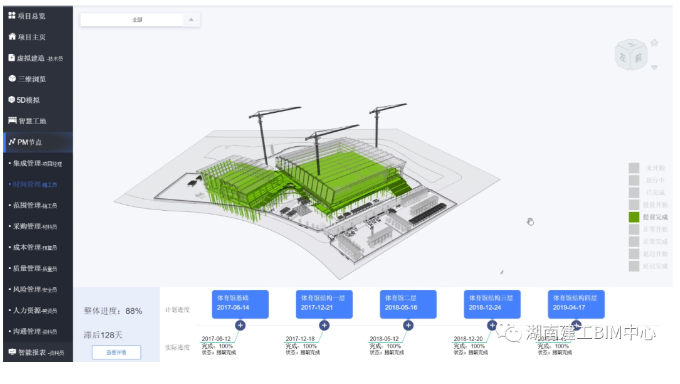The width and height of the screenshot is (680, 384).
Task: Click the monitor icon beside 智能报表
Action: click(x=12, y=351)
